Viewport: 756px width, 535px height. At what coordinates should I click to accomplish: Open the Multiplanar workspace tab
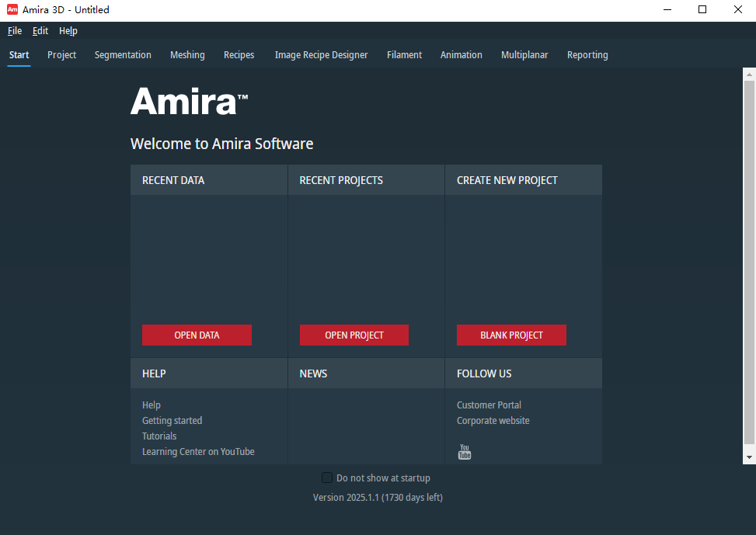(524, 55)
